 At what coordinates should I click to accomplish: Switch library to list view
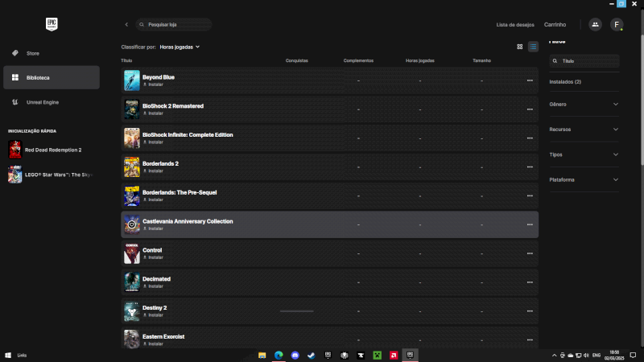click(533, 47)
